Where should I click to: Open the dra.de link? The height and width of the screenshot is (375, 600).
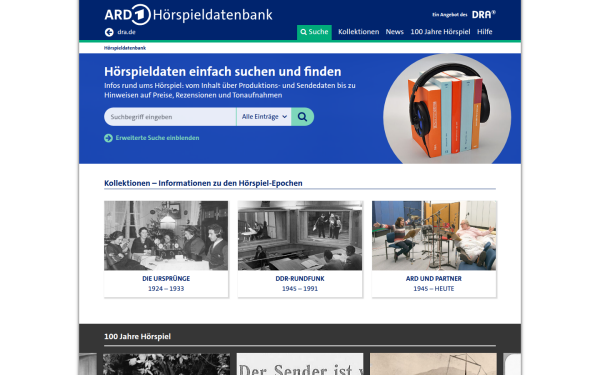(x=126, y=32)
